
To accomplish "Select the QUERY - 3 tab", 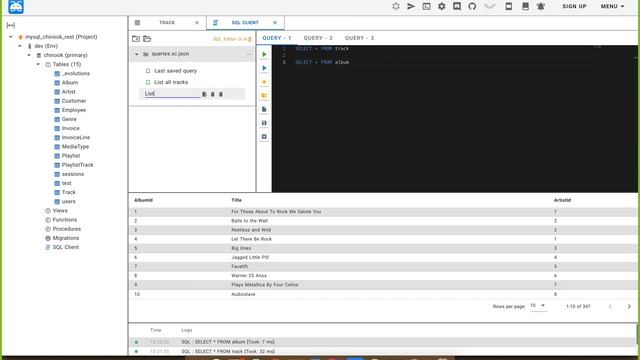I will [x=359, y=38].
